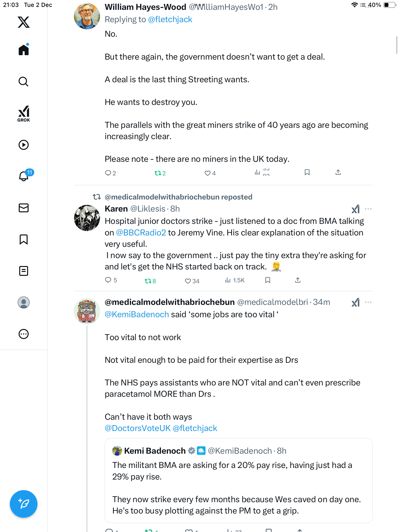Open the notifications bell
This screenshot has height=532, width=399.
pos(24,176)
